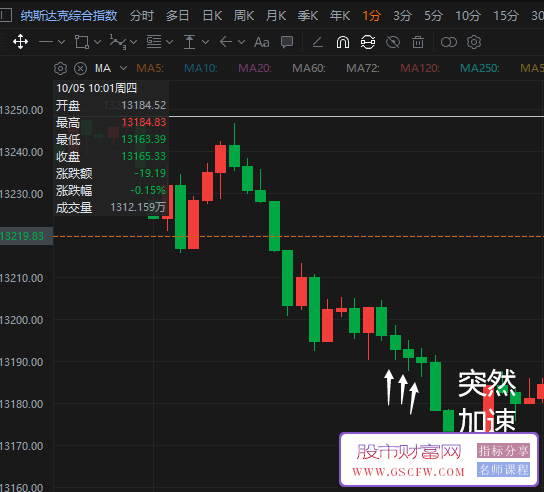Viewport: 544px width, 492px height.
Task: Select the 10分 timeframe tab
Action: click(468, 16)
